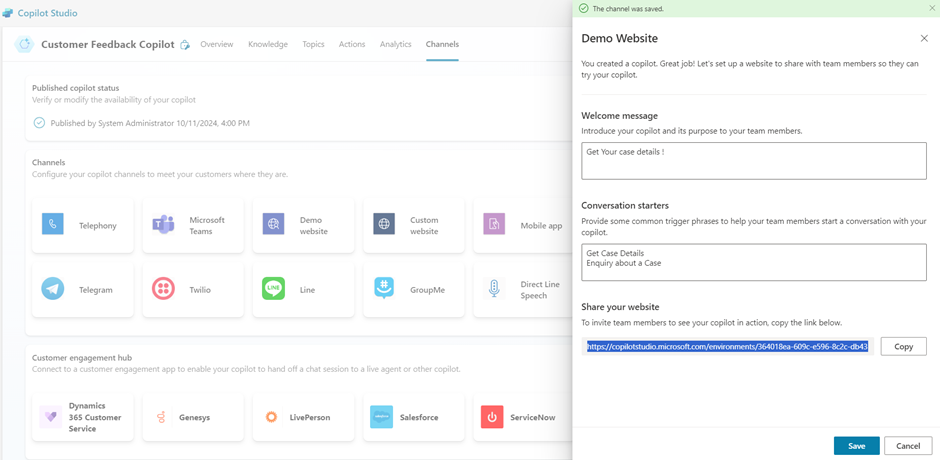
Task: Open the Telephony channel icon
Action: (53, 225)
